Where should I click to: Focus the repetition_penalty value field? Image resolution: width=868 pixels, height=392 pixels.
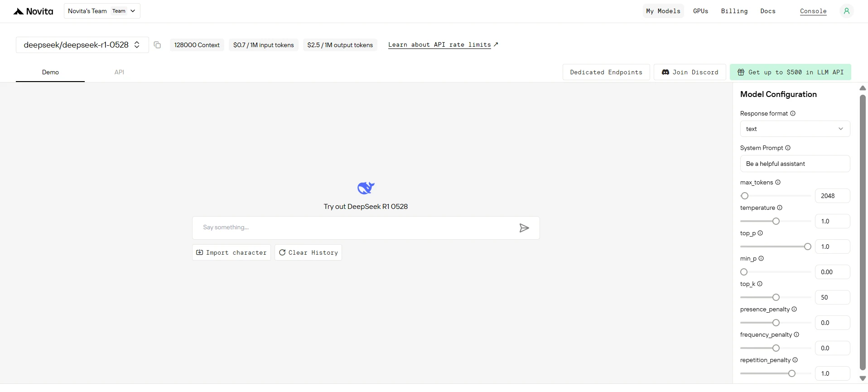(833, 373)
